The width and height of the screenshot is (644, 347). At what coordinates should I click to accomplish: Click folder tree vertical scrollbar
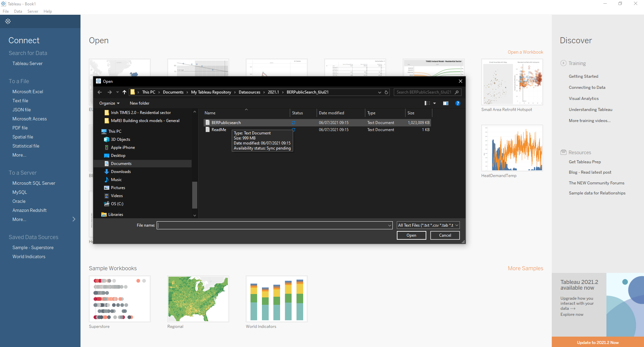tap(195, 195)
